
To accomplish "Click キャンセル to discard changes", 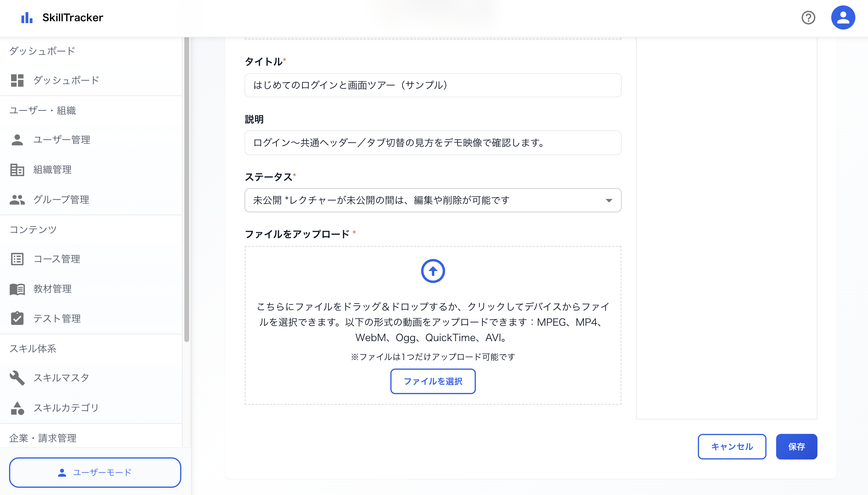I will [732, 447].
